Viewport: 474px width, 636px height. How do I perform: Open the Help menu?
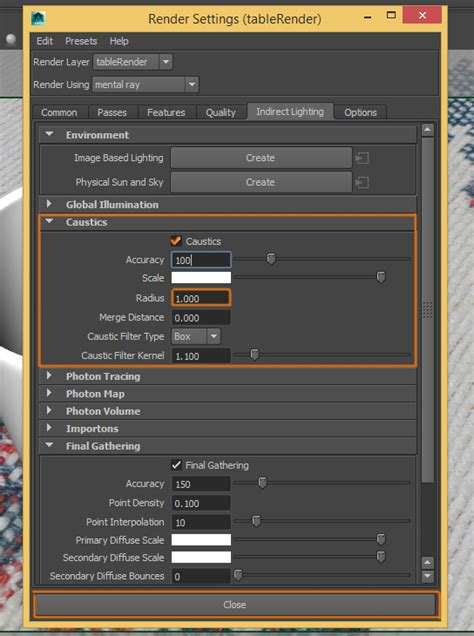[119, 41]
